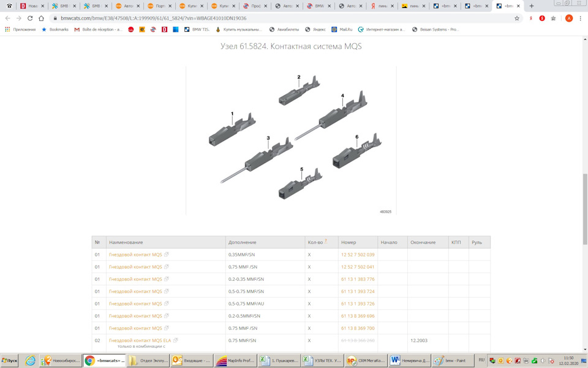Open the Chrome profile avatar
The width and height of the screenshot is (588, 368).
569,18
